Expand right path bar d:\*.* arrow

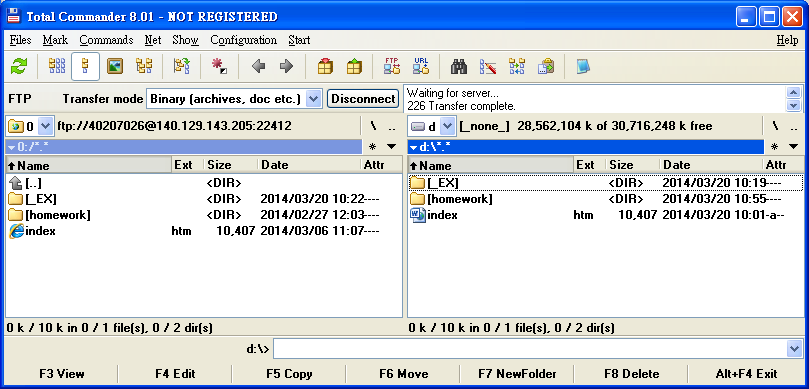(413, 148)
